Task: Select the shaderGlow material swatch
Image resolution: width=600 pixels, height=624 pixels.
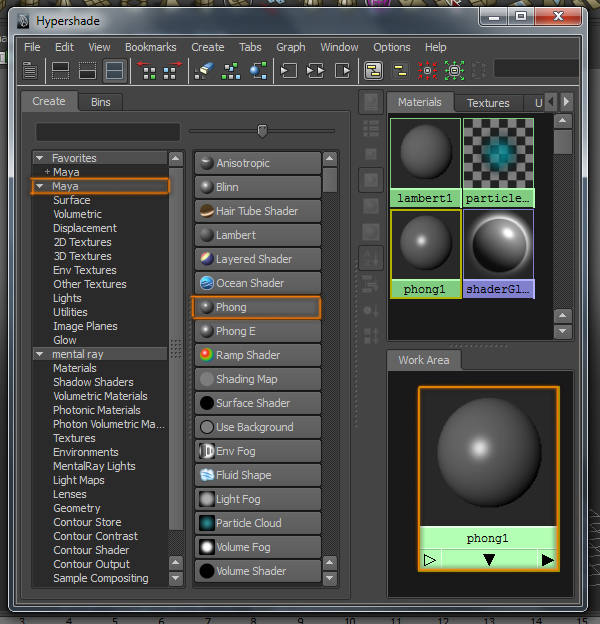Action: [499, 254]
